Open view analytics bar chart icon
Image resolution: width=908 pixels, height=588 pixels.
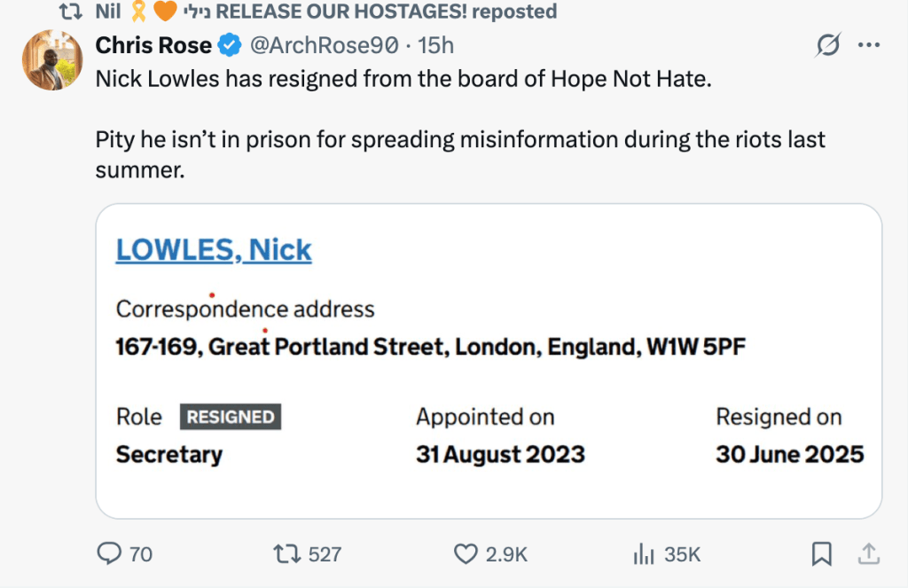click(643, 554)
